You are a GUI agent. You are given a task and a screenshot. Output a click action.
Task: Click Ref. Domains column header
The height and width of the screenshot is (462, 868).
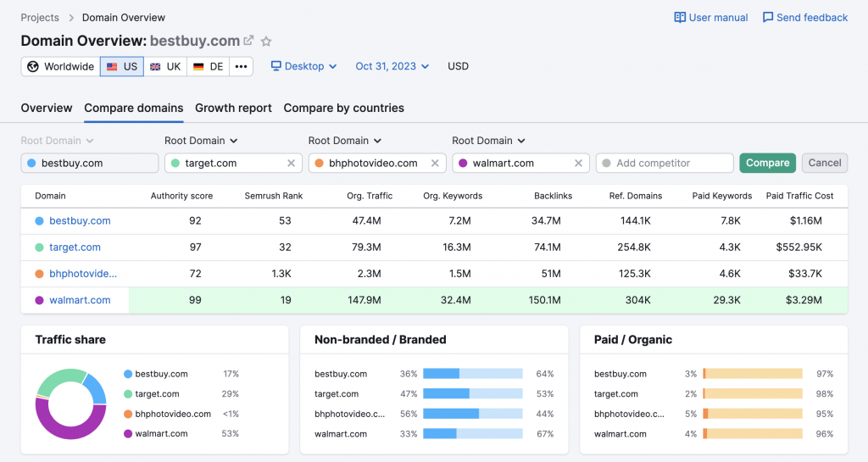coord(636,196)
